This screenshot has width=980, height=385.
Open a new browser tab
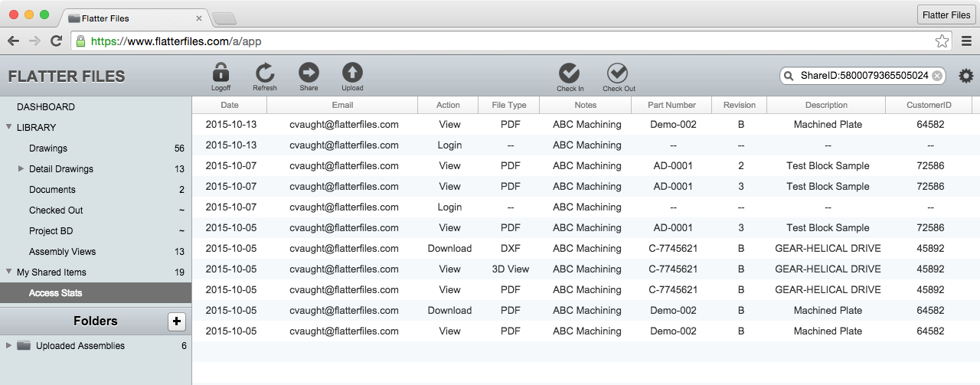223,18
